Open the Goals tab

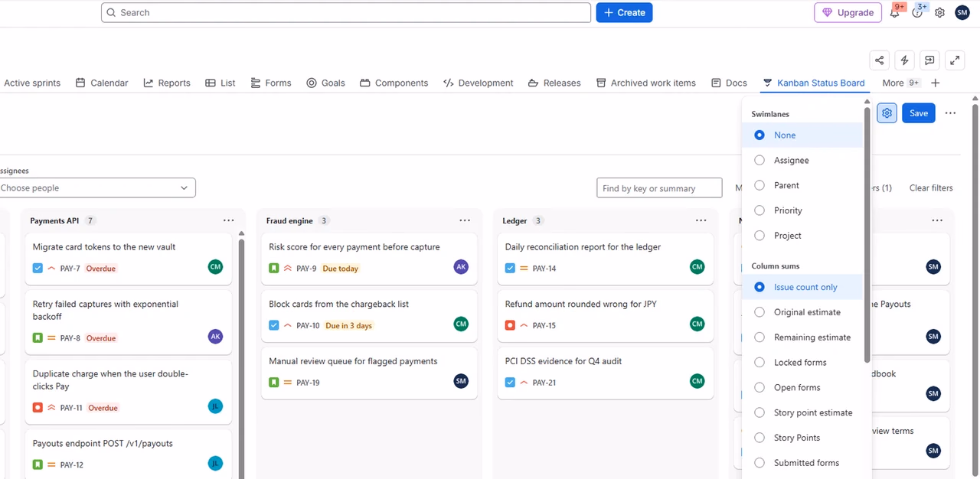point(325,83)
